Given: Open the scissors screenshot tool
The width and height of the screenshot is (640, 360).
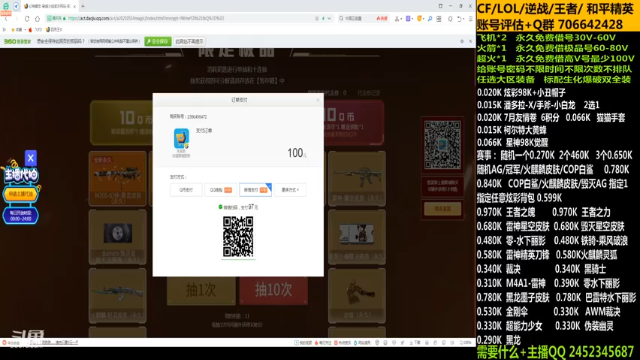Looking at the screenshot, I should pos(397,18).
